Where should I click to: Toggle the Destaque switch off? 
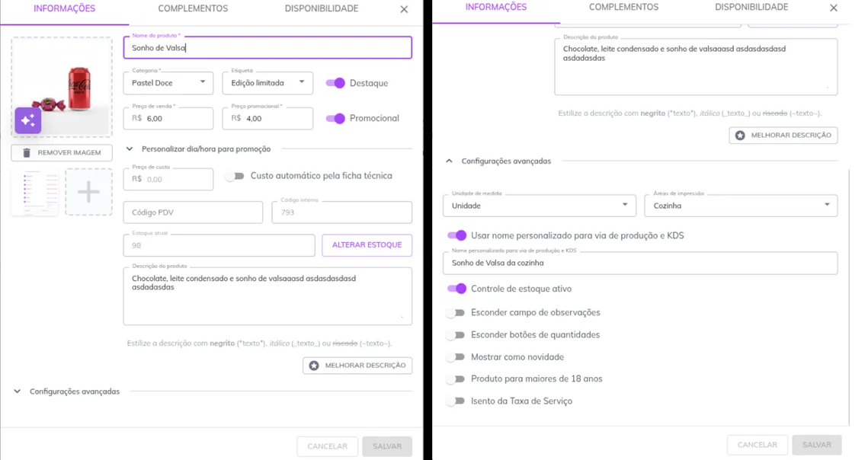(x=335, y=83)
